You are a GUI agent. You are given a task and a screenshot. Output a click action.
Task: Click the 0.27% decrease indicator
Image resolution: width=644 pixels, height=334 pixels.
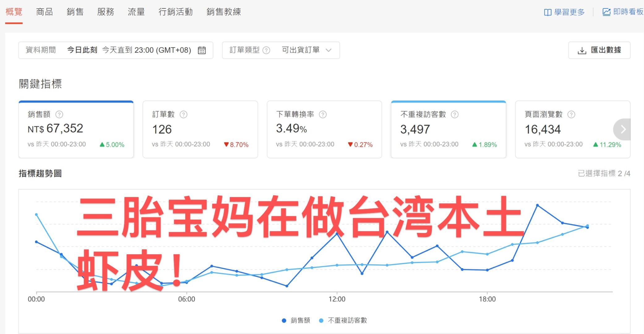[360, 145]
